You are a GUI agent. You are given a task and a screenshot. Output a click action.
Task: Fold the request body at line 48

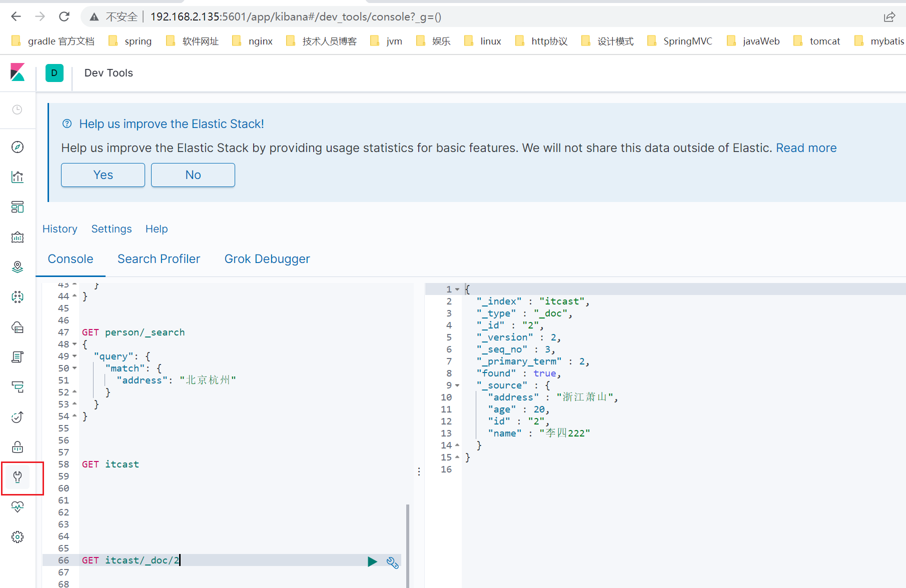click(x=75, y=344)
